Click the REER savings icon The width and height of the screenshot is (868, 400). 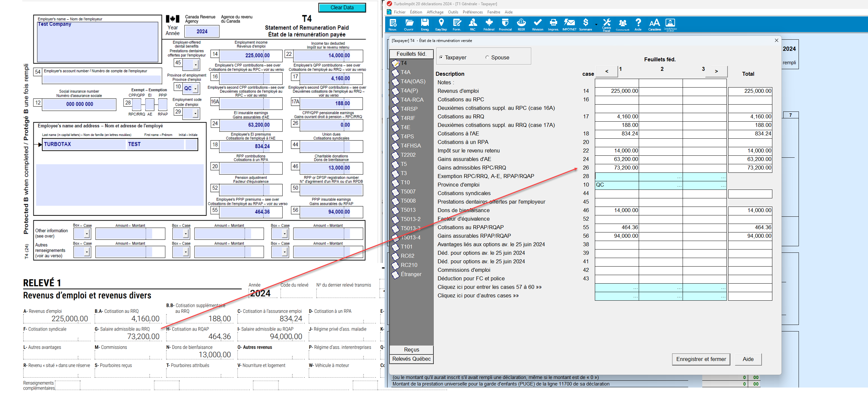click(521, 24)
